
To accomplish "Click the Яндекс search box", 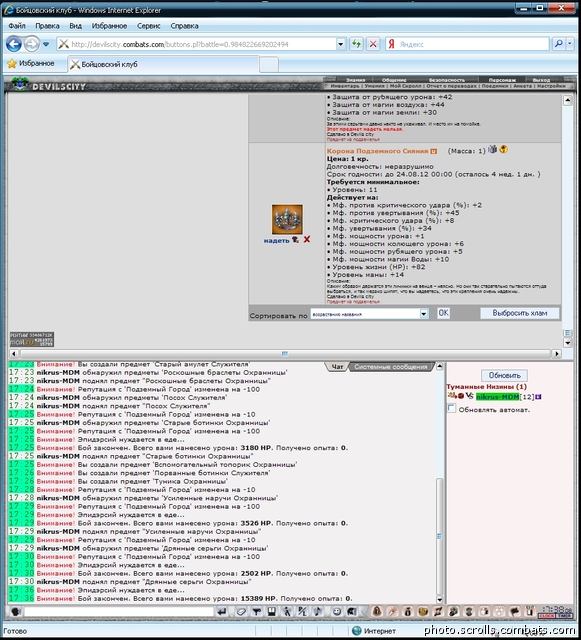I will click(467, 44).
